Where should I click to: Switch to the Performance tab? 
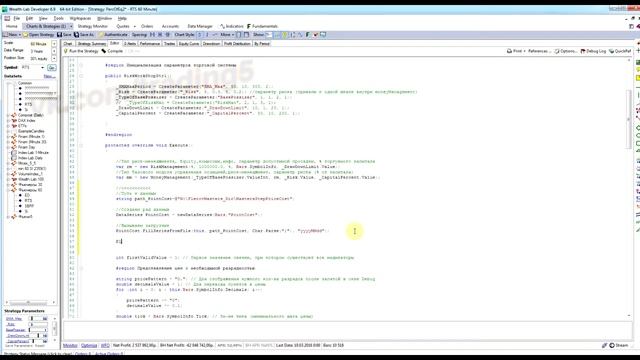[x=149, y=43]
